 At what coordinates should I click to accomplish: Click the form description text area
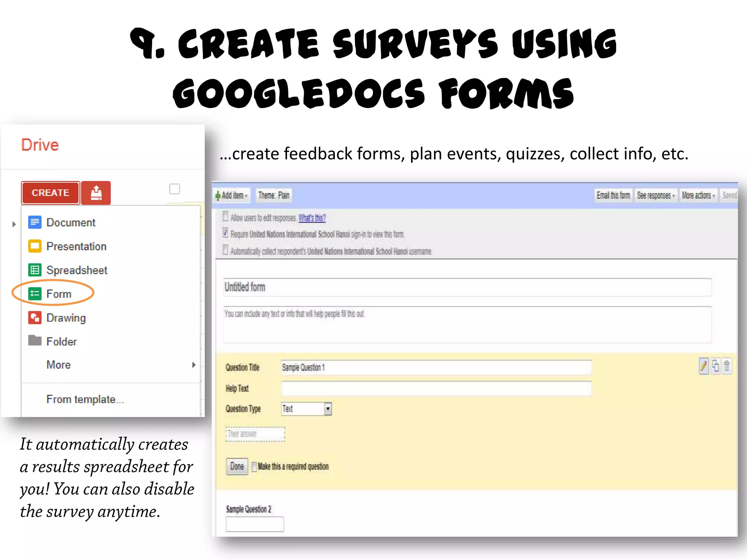coord(468,325)
